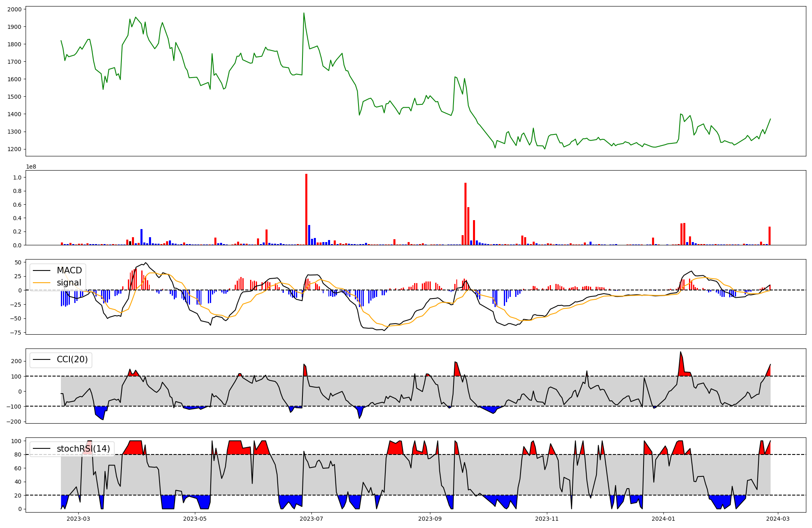Click the 2023-11 x-axis label

point(547,519)
